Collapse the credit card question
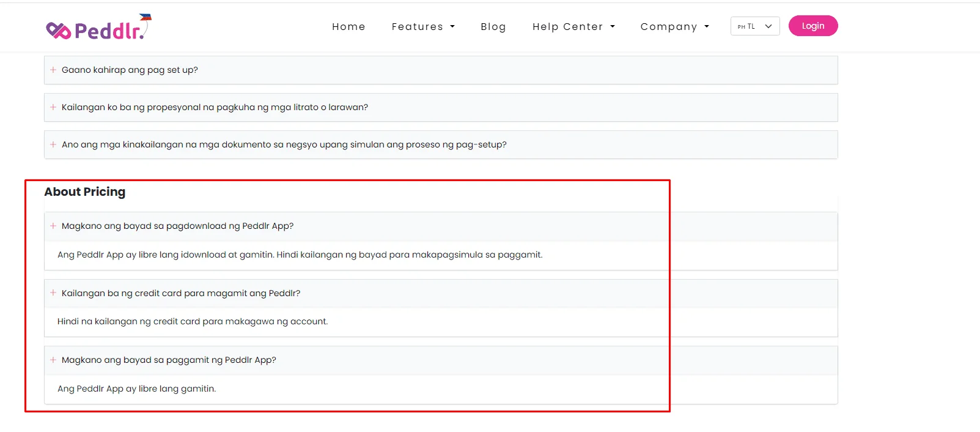Image resolution: width=980 pixels, height=432 pixels. point(441,294)
